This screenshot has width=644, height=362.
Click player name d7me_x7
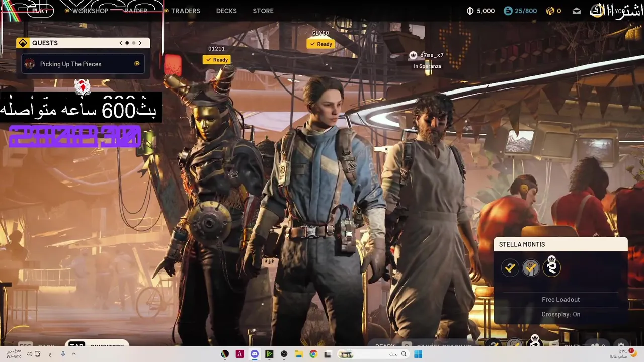click(x=432, y=55)
